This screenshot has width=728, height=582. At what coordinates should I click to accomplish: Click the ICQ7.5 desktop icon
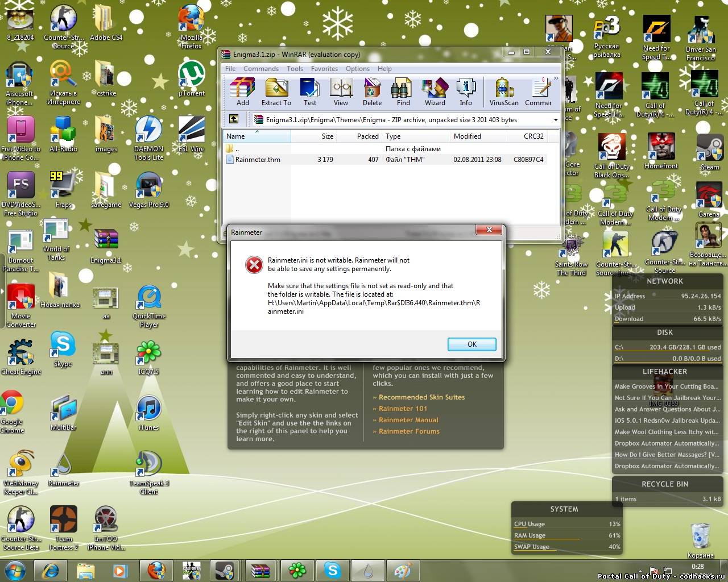[x=148, y=358]
